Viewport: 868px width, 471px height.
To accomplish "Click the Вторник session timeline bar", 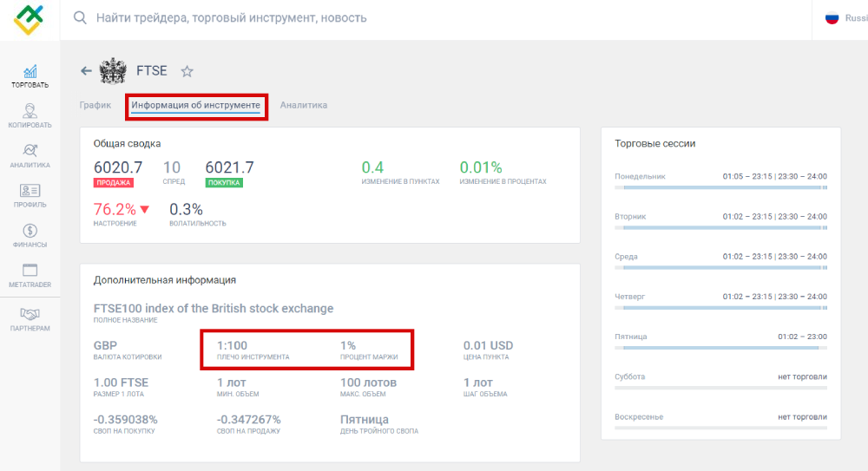I will (x=720, y=227).
